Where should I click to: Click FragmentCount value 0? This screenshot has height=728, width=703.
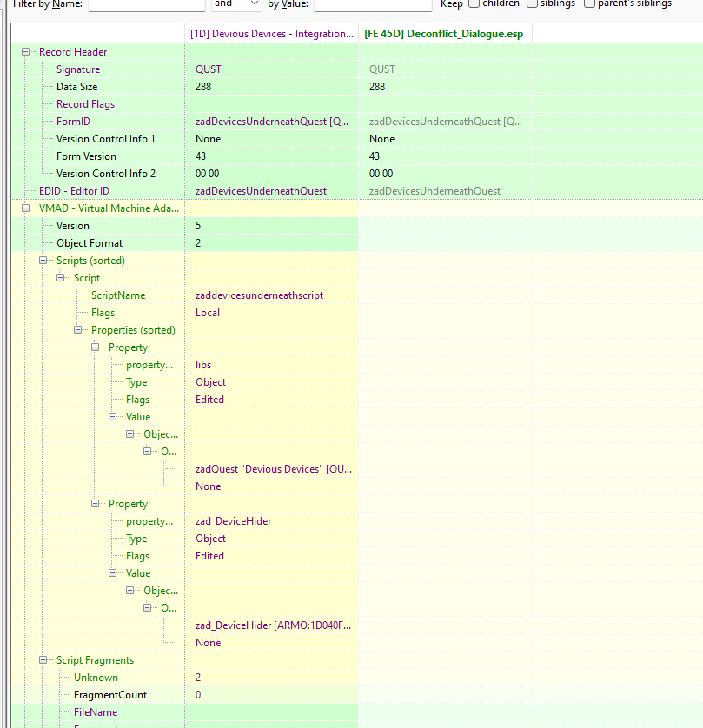click(198, 695)
